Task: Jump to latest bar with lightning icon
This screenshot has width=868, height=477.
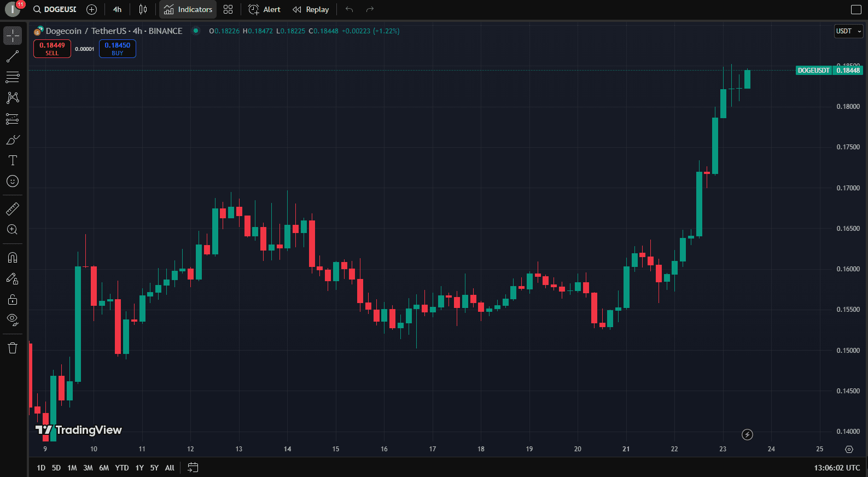Action: click(x=747, y=435)
